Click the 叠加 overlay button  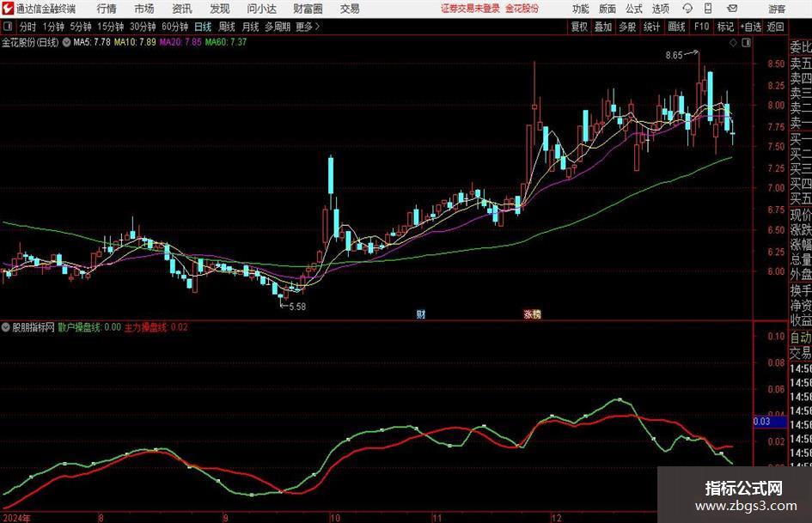603,27
